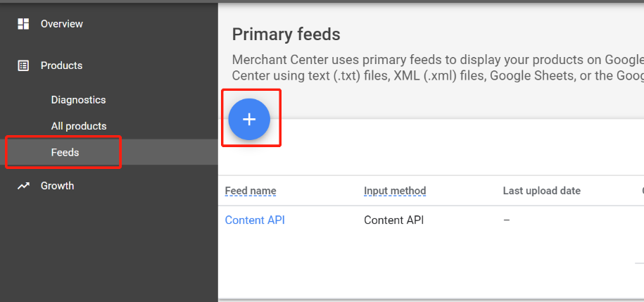Viewport: 644px width, 302px height.
Task: Open the Content API feed link
Action: tap(255, 220)
